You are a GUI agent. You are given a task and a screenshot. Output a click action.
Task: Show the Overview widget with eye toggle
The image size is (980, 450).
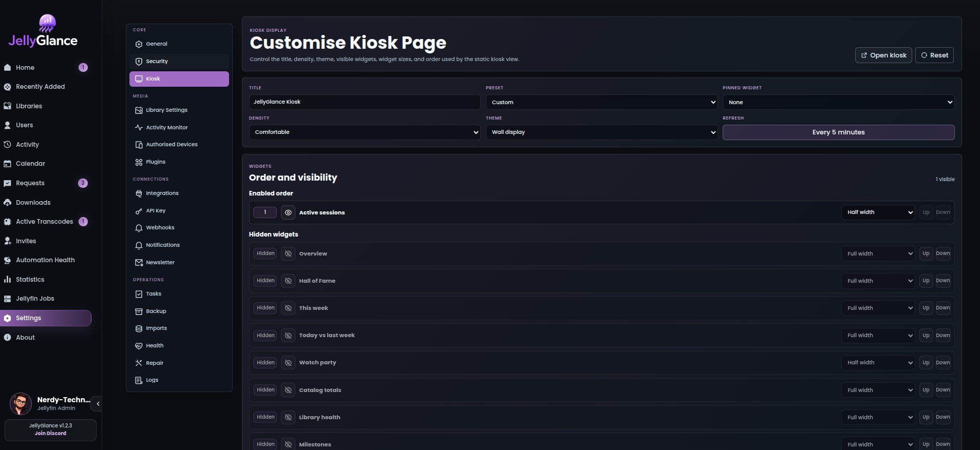pos(288,253)
